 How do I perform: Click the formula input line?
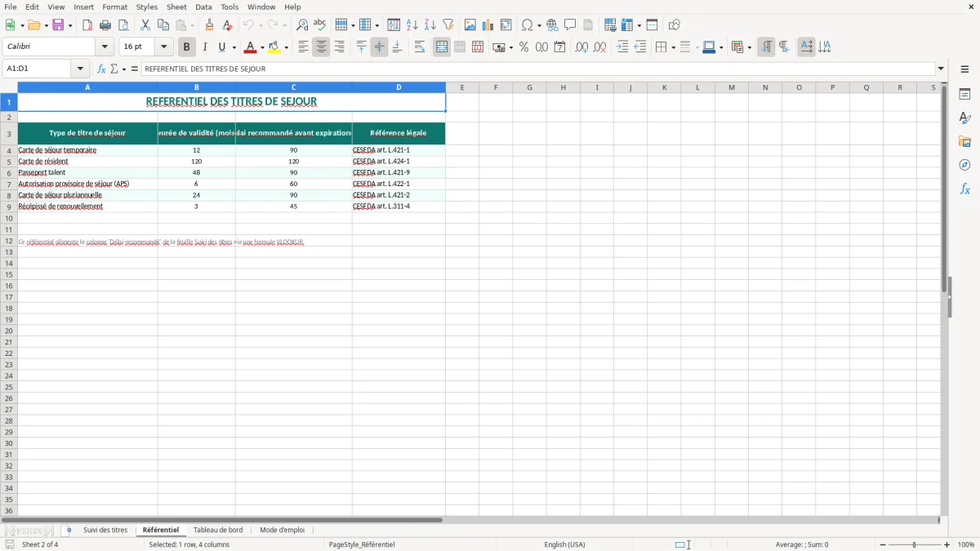click(x=538, y=69)
